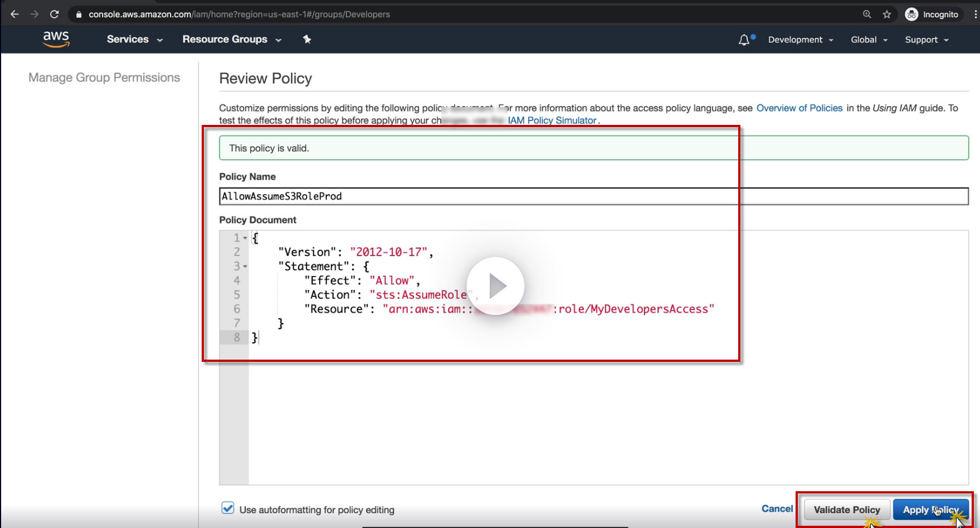Click the video play button overlay
The width and height of the screenshot is (980, 528).
495,286
